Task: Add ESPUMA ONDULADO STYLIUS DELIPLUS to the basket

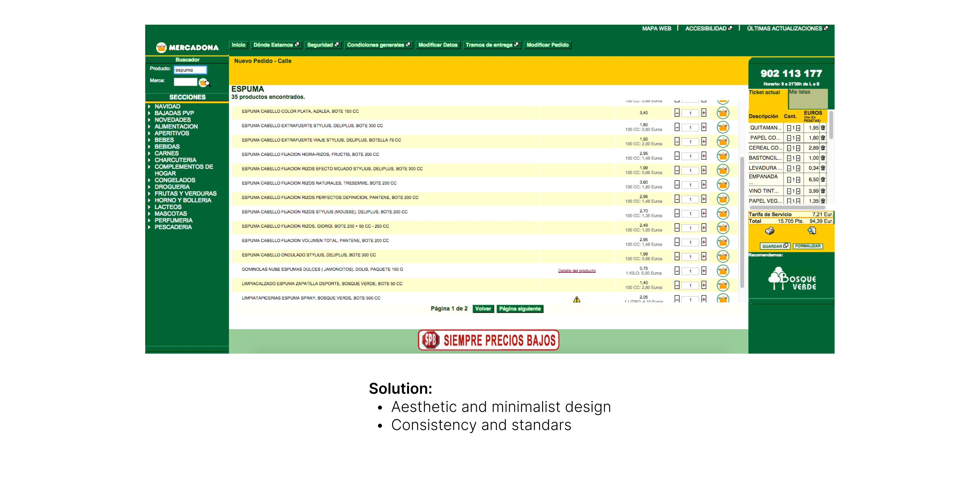Action: [x=722, y=256]
